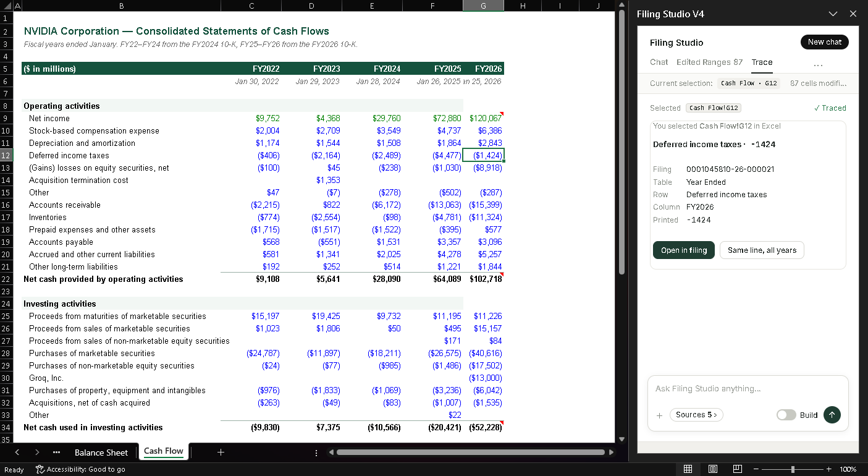Select the ($52,228) investing total cell

point(483,427)
